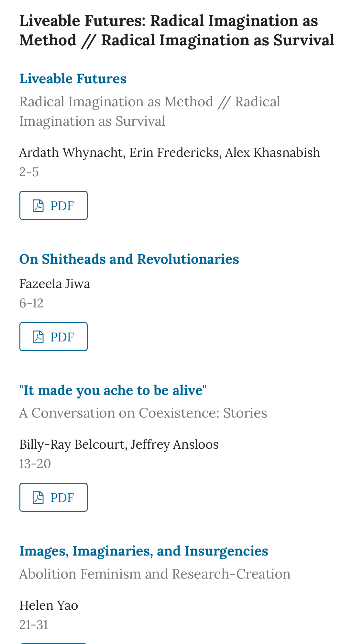Click the subtitle Abolition Feminism and Research-Creation

(x=155, y=574)
